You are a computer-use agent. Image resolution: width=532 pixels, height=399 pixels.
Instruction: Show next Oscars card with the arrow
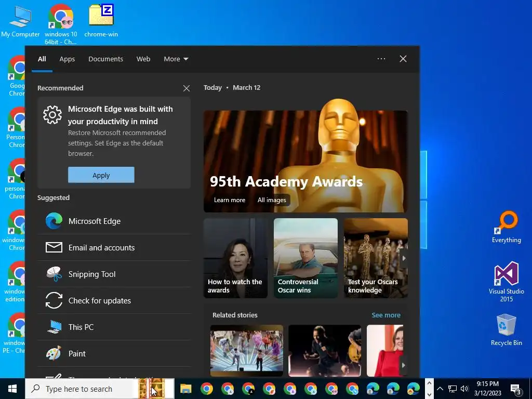point(404,258)
